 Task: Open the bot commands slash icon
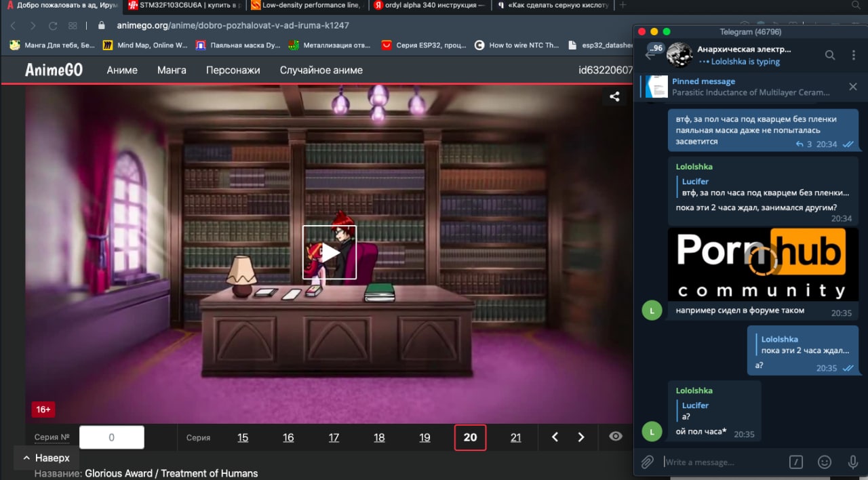(x=796, y=462)
